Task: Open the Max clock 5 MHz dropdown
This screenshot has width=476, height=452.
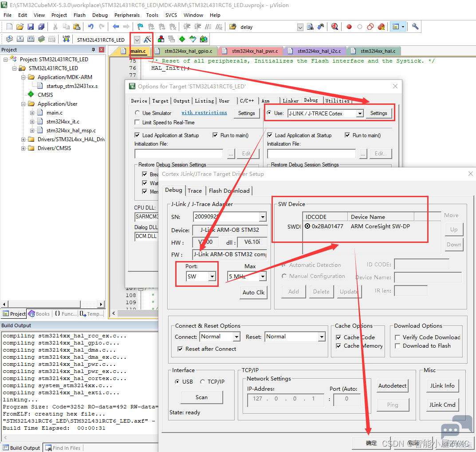Action: [263, 277]
